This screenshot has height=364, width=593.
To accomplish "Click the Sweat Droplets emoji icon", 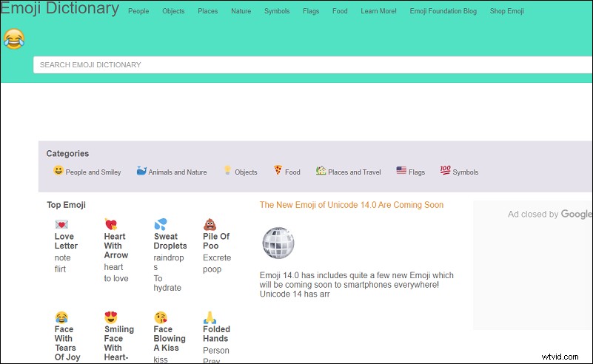I will [161, 224].
